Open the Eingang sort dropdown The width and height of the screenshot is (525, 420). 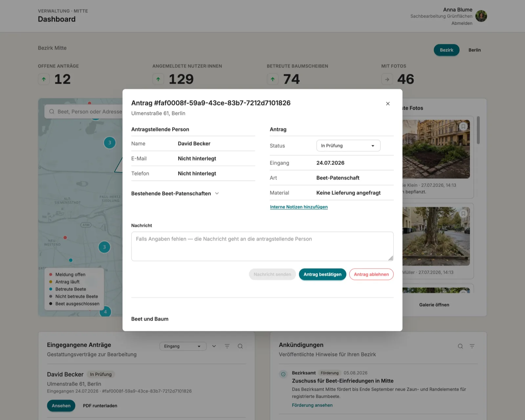[x=183, y=346]
